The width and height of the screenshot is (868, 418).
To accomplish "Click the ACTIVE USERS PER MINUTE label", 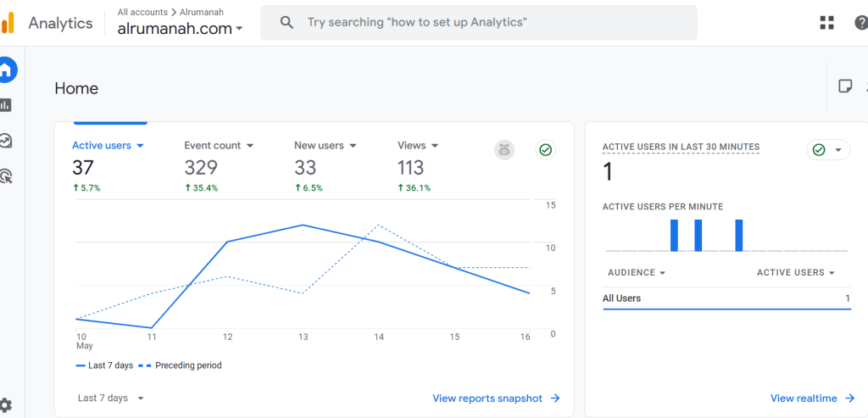I will 663,207.
